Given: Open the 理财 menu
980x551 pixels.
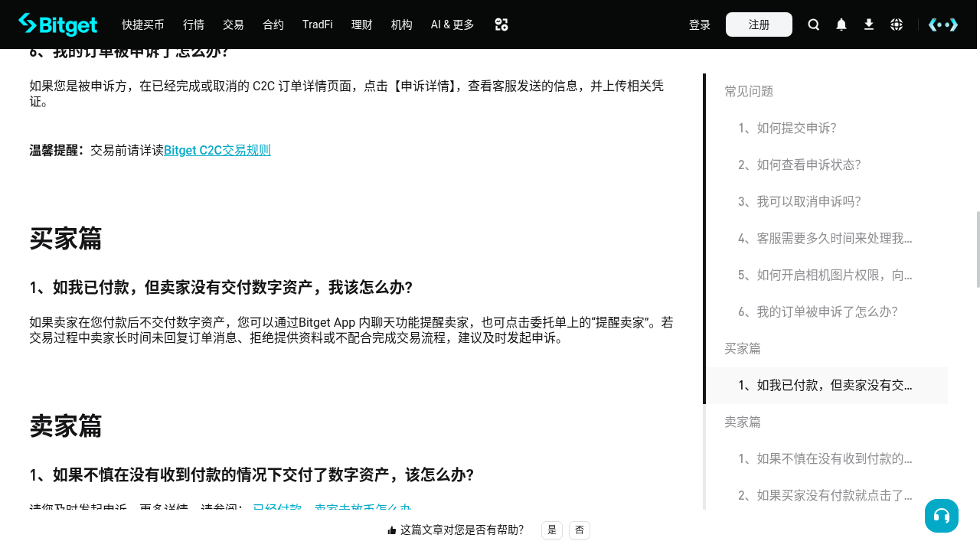Looking at the screenshot, I should pos(362,24).
